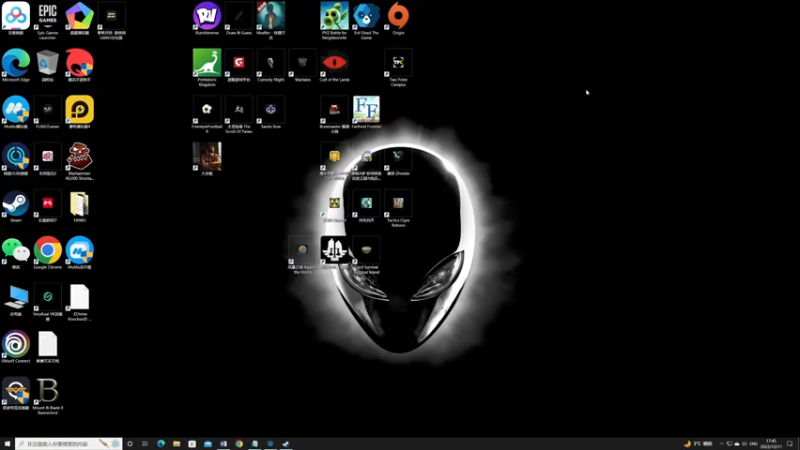
Task: Select the Mount & Blade II Bannerlord icon
Action: 47,396
